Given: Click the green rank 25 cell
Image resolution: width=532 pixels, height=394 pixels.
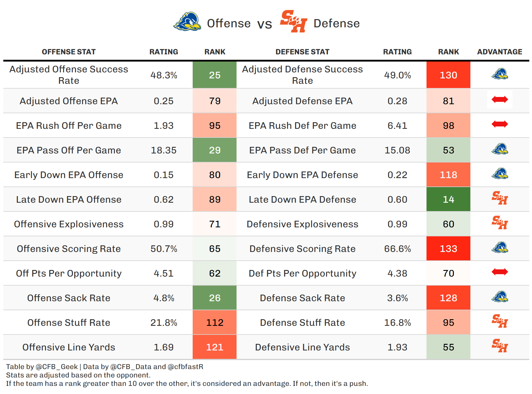Looking at the screenshot, I should pos(215,75).
